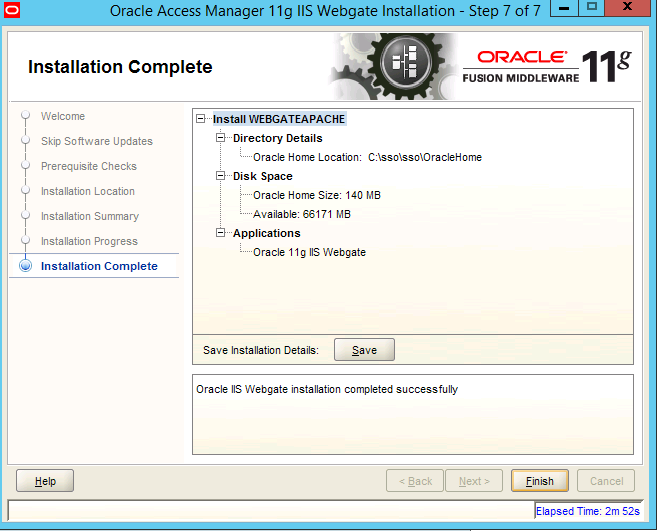Go to the Welcome step
The image size is (658, 531).
tap(63, 116)
